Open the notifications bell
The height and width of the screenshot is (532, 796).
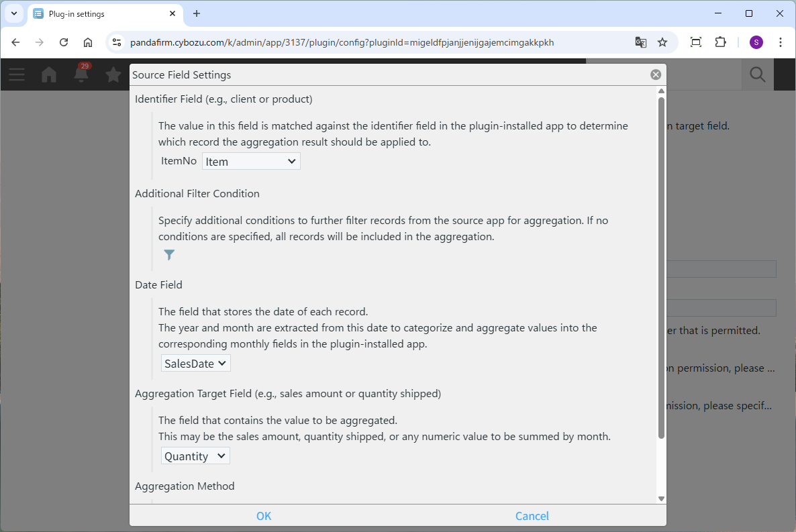(81, 74)
